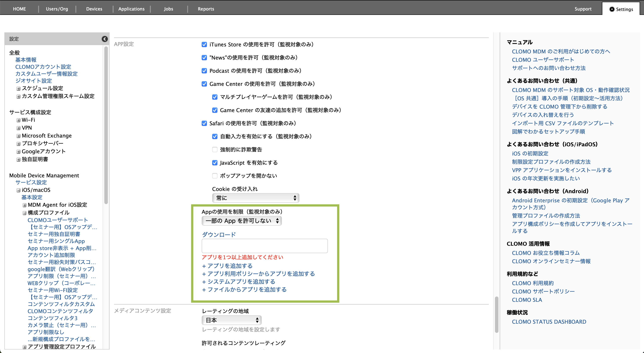Open the Devices menu tab

(x=94, y=9)
